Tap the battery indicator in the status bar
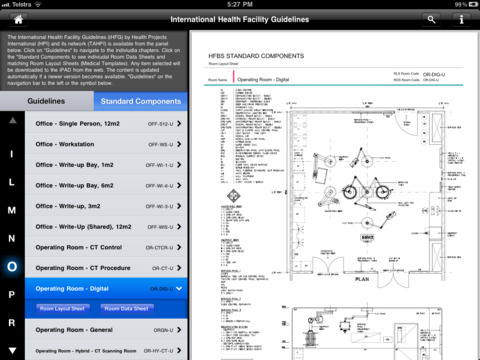This screenshot has width=480, height=360. coord(473,5)
